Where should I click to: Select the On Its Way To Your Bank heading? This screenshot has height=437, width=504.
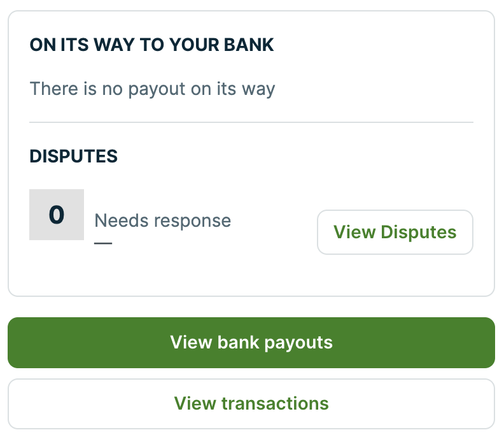click(x=151, y=45)
